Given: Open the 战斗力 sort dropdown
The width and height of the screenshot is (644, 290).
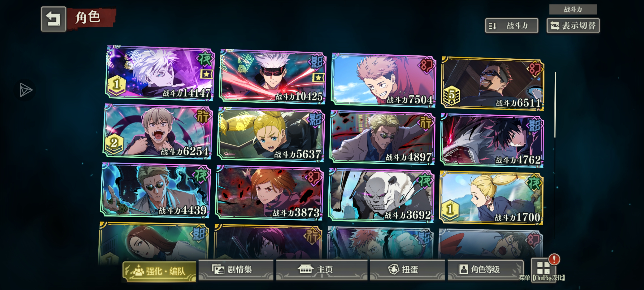Looking at the screenshot, I should tap(511, 25).
